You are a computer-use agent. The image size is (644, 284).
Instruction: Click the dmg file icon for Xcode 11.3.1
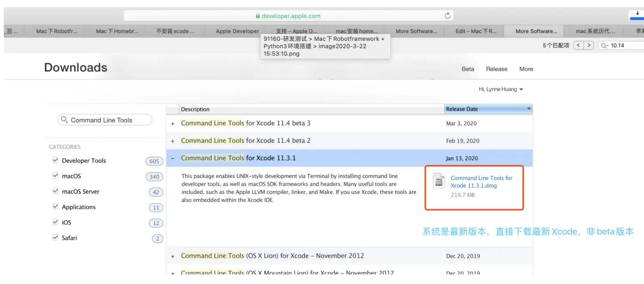439,181
